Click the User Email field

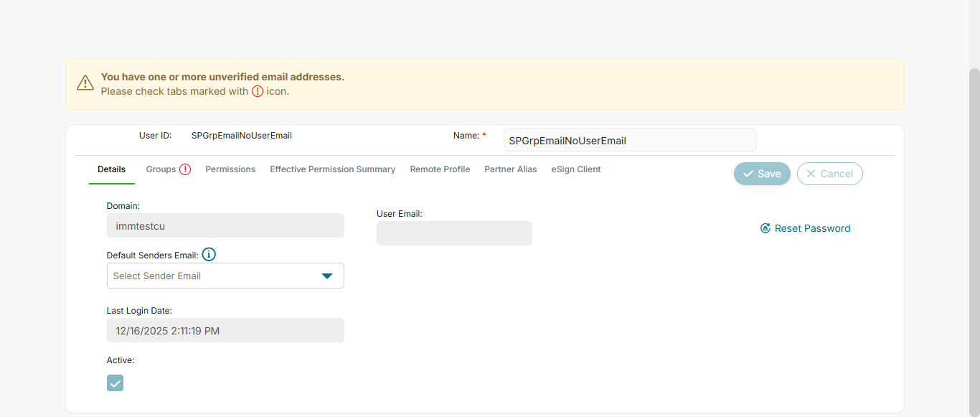coord(454,233)
